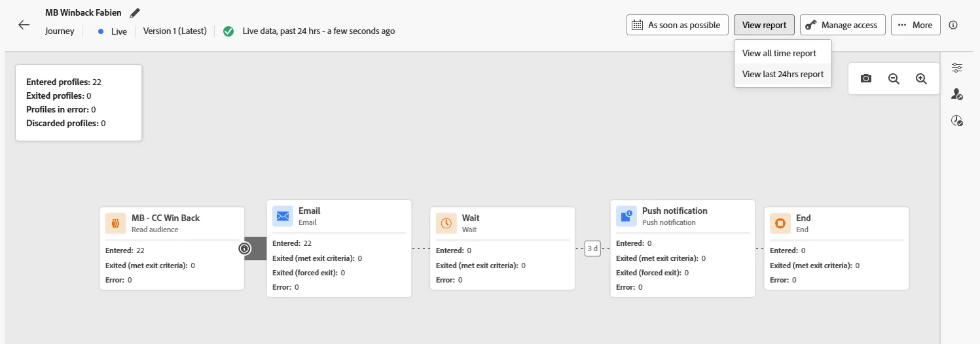
Task: Select the MB - CC Win Back node
Action: [x=172, y=249]
